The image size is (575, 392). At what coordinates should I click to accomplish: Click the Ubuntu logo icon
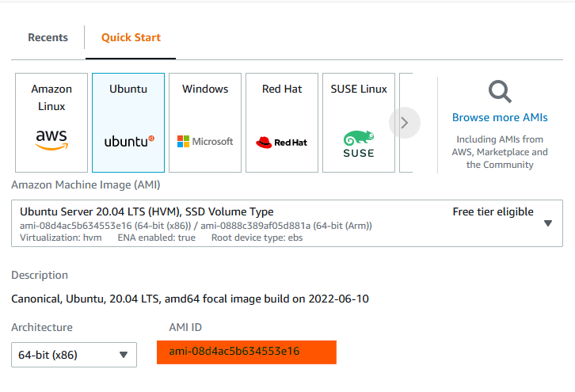click(128, 141)
